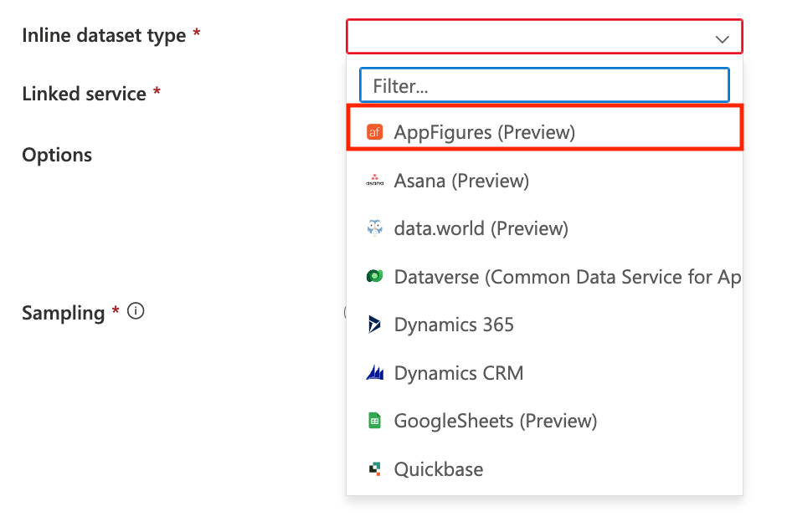Select the Dynamics CRM entry
This screenshot has width=787, height=532.
pos(544,373)
